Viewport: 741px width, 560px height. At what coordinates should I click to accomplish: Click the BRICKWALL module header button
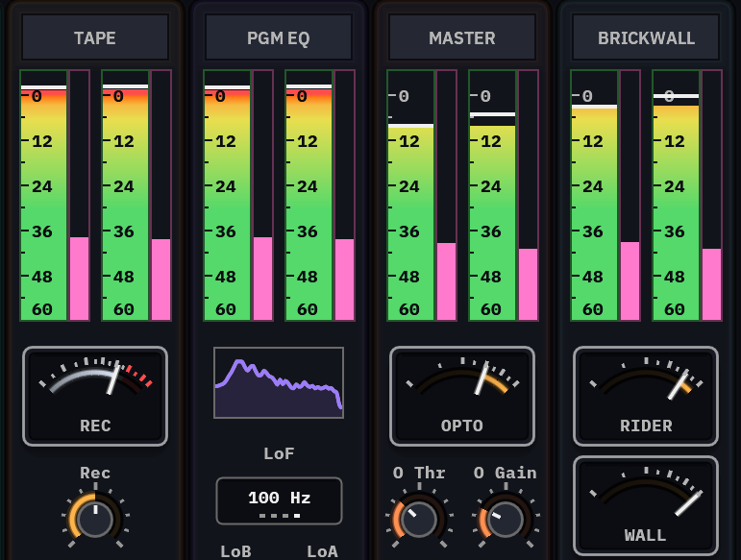646,37
